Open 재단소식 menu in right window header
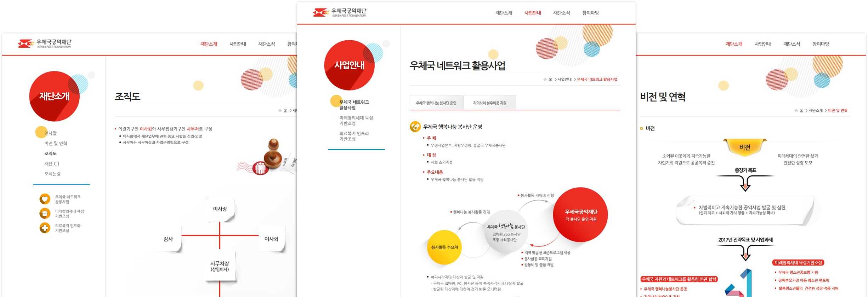Screen dimensions: 868x297 (x=792, y=44)
